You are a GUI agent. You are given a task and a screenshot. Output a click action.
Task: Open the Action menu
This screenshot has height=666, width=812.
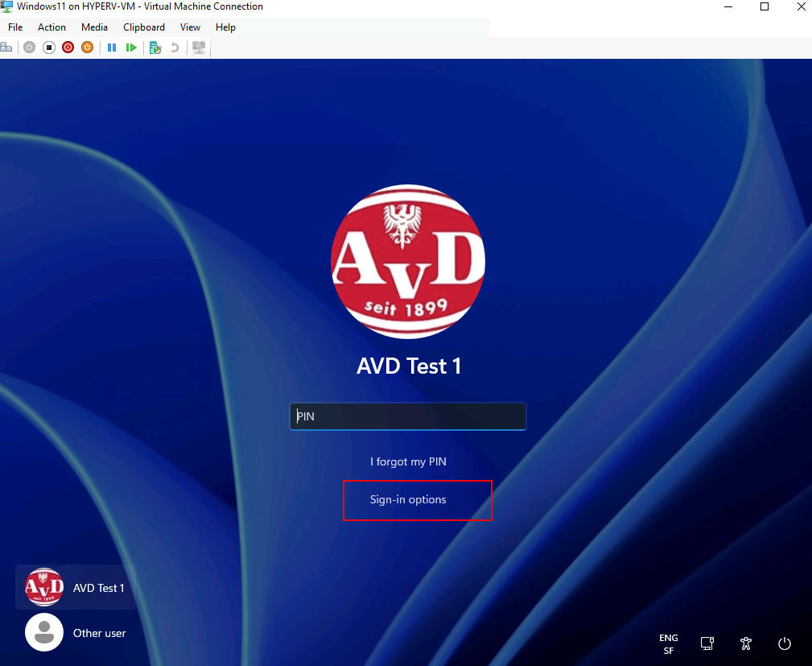point(52,27)
